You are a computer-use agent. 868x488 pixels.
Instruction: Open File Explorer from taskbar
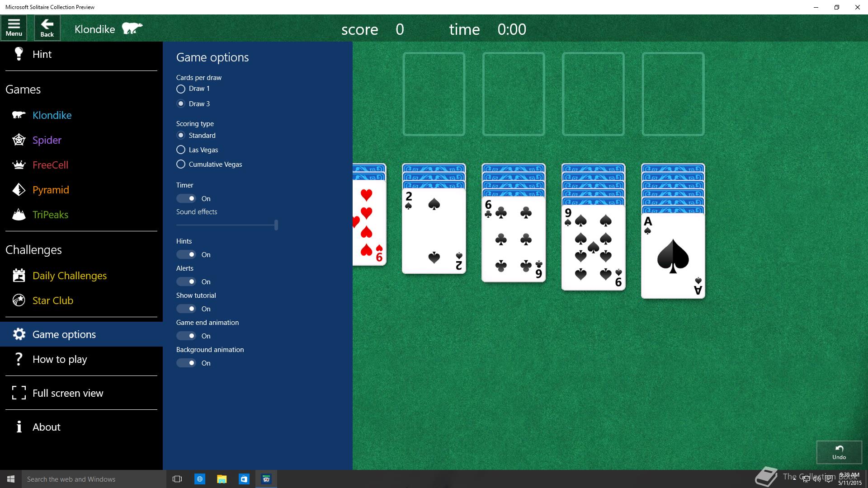(222, 479)
